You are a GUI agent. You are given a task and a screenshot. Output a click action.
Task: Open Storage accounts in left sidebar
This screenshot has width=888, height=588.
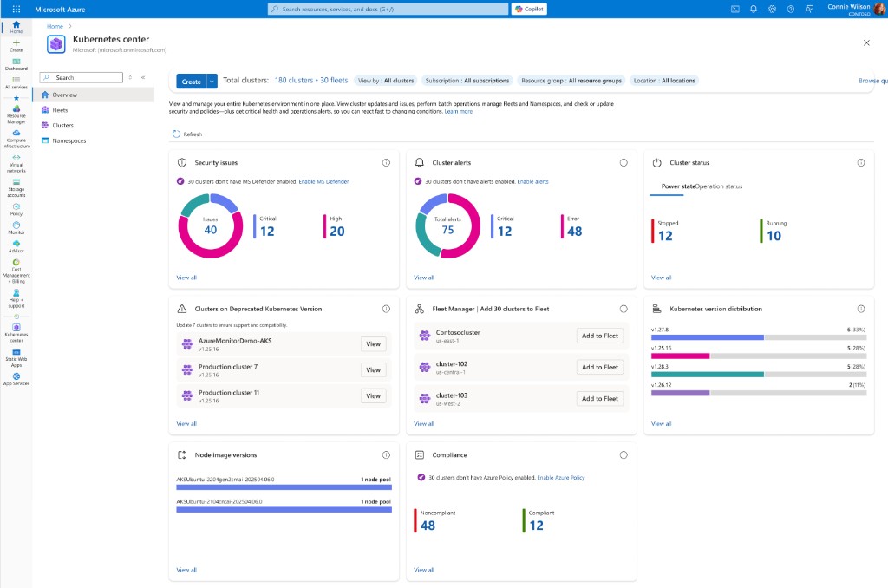tap(16, 188)
